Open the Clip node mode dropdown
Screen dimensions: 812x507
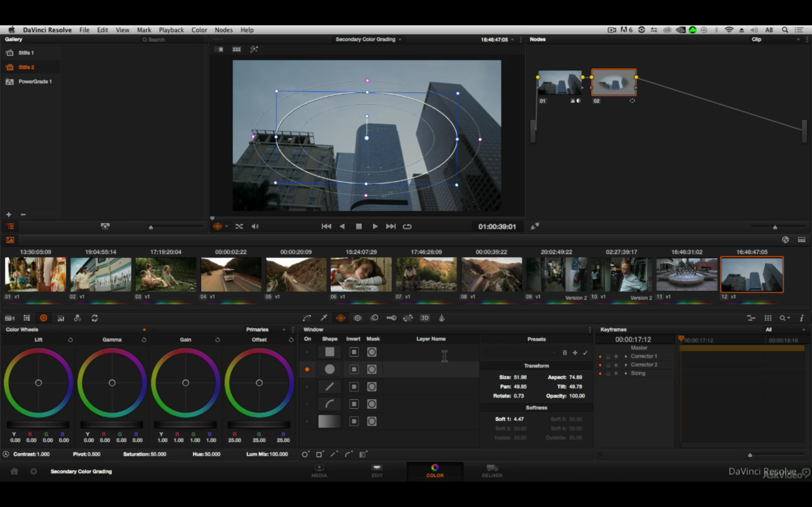coord(775,40)
